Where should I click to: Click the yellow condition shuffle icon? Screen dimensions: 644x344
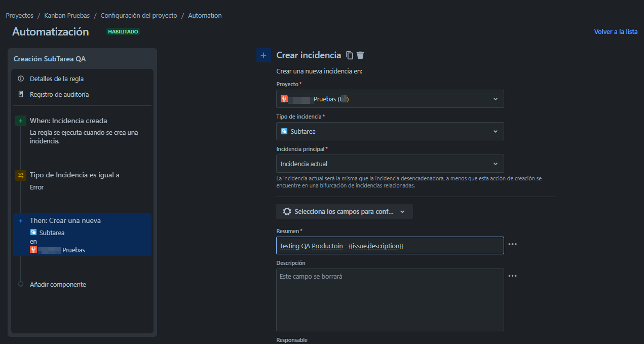click(x=20, y=175)
